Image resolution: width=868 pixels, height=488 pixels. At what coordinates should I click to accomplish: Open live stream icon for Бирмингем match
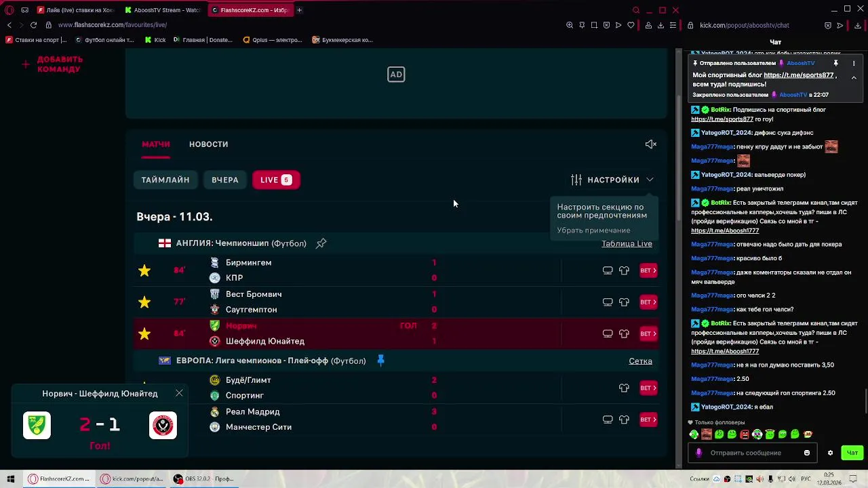tap(608, 270)
